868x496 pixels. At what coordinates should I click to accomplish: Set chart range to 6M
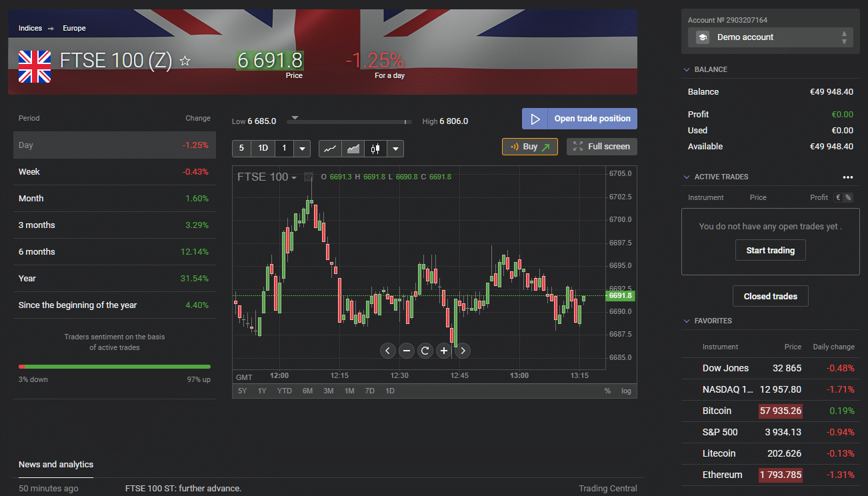click(x=307, y=391)
